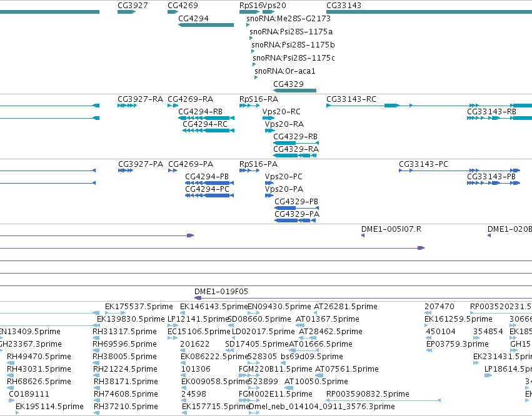Open the CG4294-PB protein feature
This screenshot has height=416, width=532.
tap(209, 183)
